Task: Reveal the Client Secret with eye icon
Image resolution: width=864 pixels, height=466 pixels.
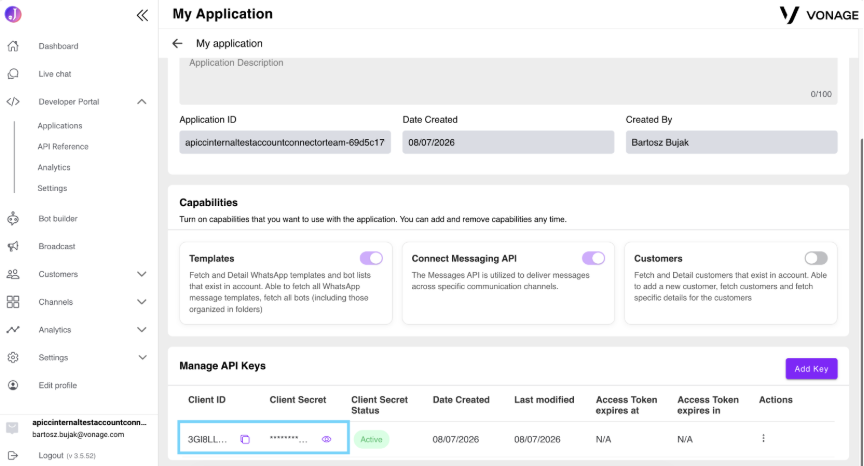Action: pos(327,440)
